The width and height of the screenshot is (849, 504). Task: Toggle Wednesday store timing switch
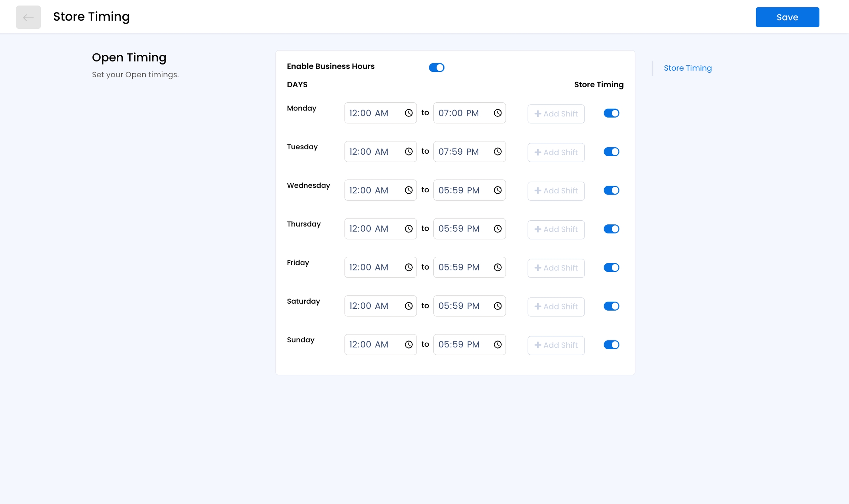click(611, 190)
